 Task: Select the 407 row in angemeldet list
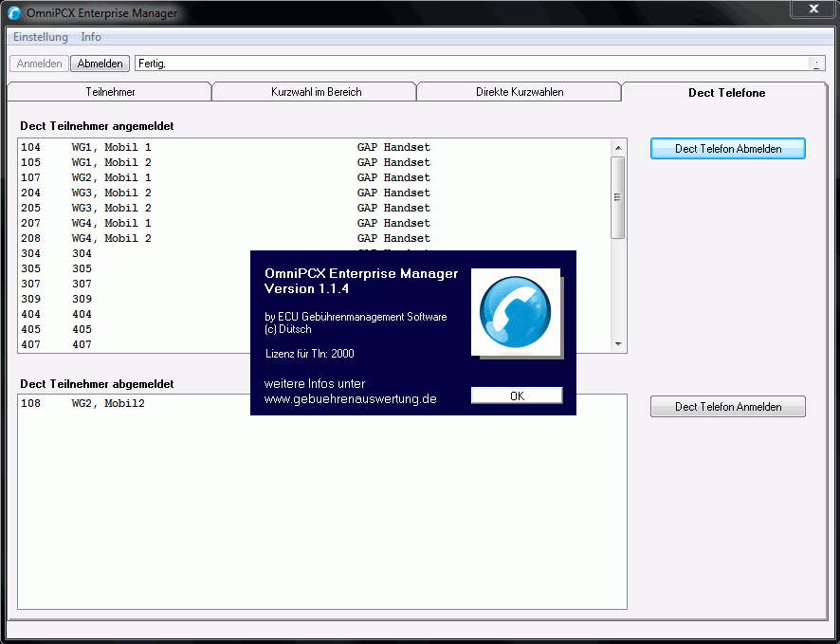coord(135,344)
